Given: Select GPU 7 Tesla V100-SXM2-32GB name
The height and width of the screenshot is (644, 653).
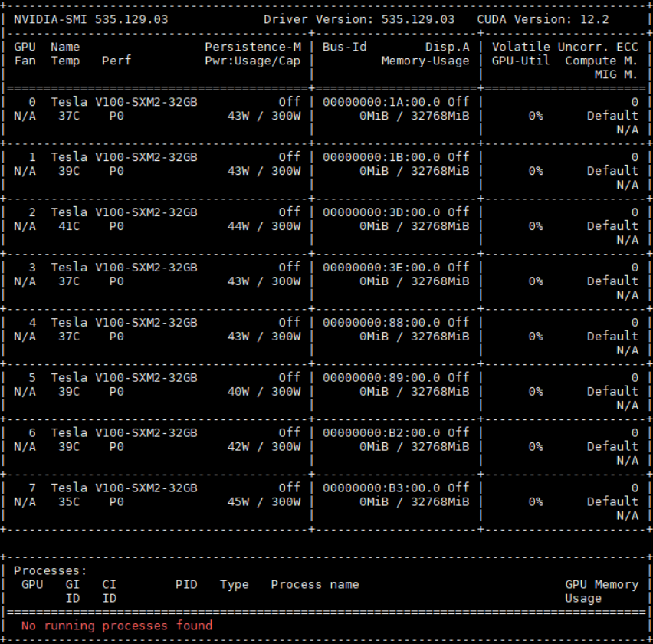Looking at the screenshot, I should tap(124, 488).
